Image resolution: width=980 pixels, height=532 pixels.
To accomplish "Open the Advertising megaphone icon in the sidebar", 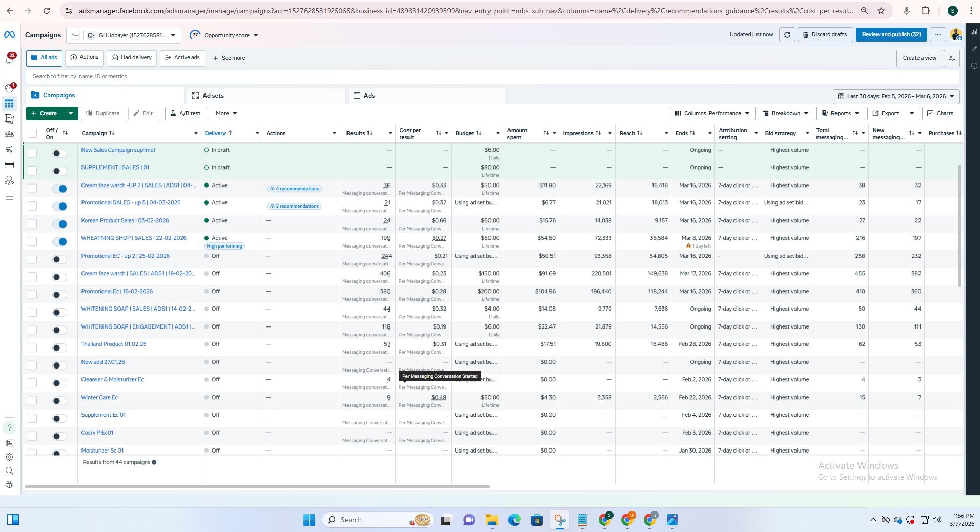I will pyautogui.click(x=9, y=150).
